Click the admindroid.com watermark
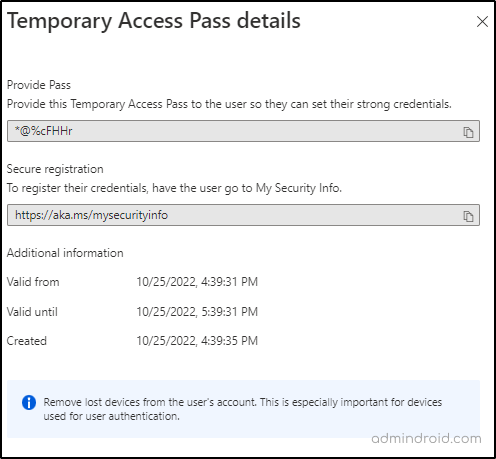 (x=426, y=438)
